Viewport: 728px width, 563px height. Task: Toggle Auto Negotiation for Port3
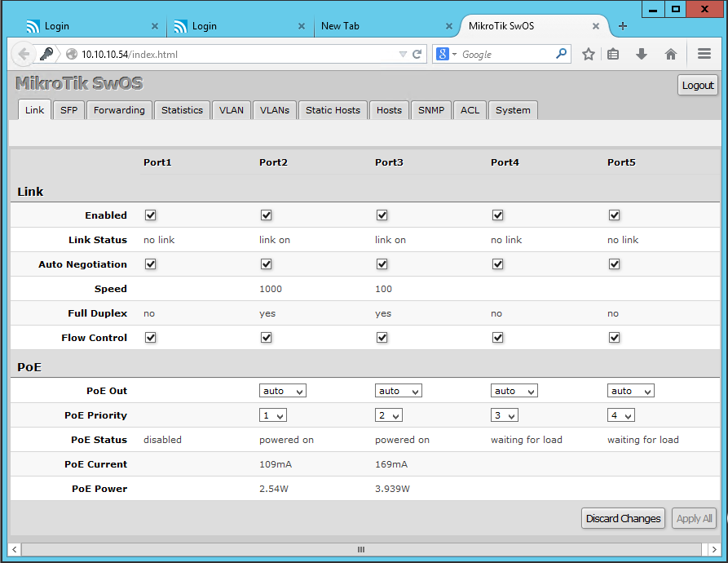pos(382,264)
